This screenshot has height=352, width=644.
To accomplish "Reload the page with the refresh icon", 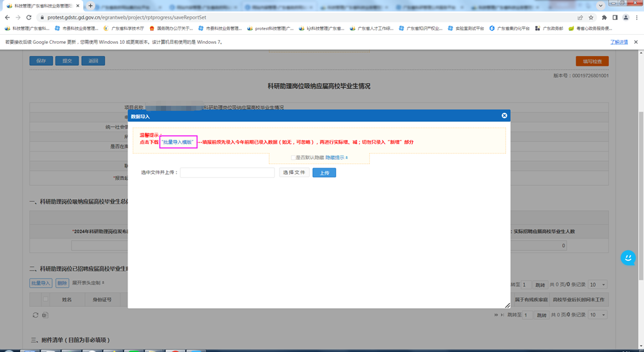I will pos(29,17).
